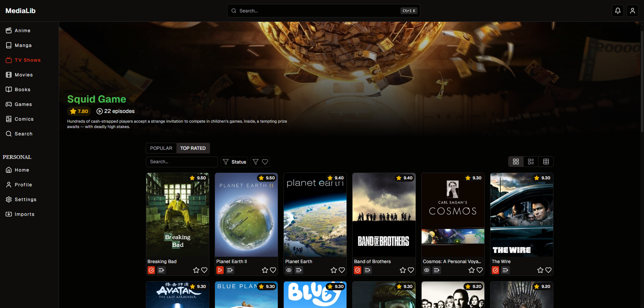Open the Cosmos: A Personal Voyage title
Image resolution: width=644 pixels, height=308 pixels.
(x=452, y=261)
